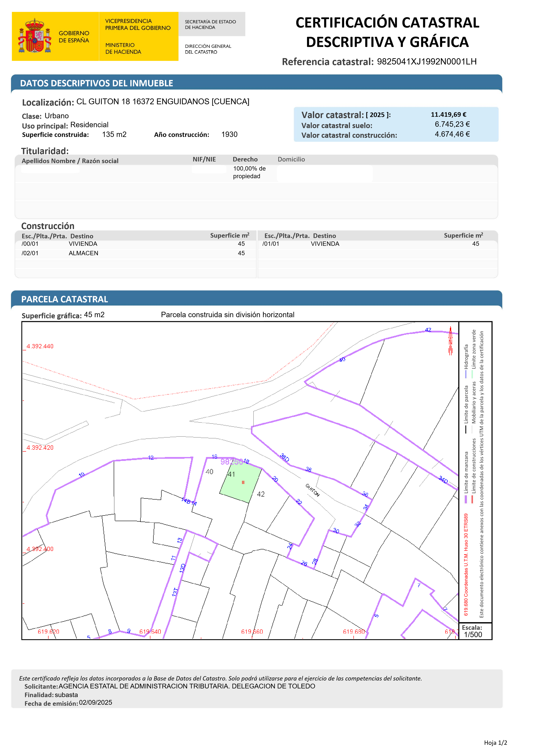Click parcel number 40 on the map
This screenshot has width=534, height=756.
pos(209,472)
